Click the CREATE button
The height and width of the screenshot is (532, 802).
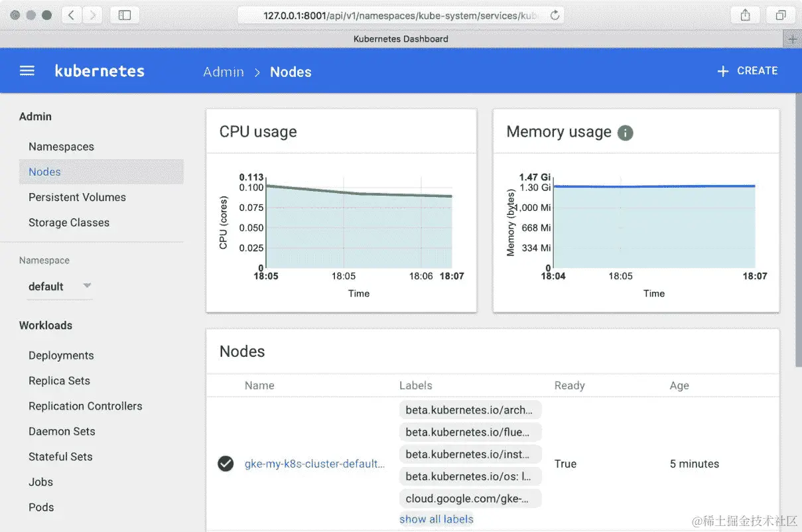tap(748, 71)
